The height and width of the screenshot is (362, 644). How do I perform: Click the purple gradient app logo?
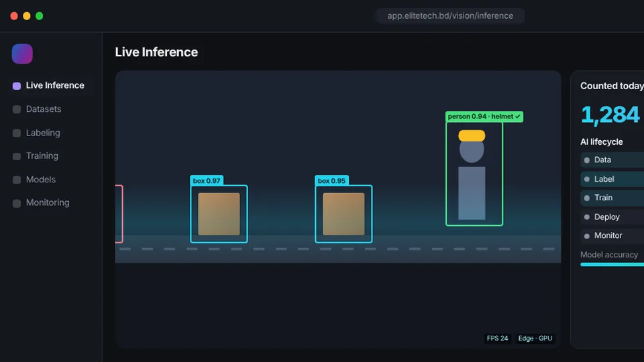pos(22,54)
